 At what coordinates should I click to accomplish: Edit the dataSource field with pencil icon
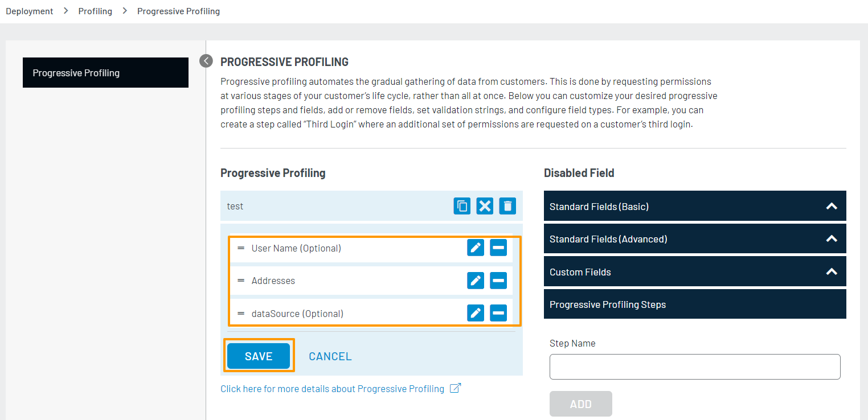click(x=476, y=313)
